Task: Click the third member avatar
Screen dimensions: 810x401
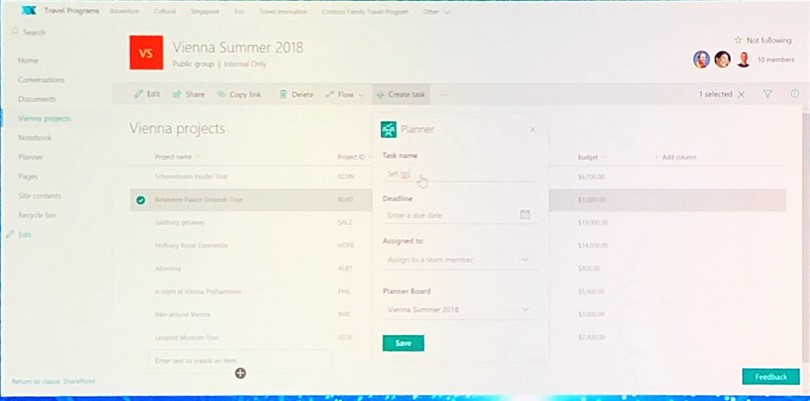Action: (743, 60)
